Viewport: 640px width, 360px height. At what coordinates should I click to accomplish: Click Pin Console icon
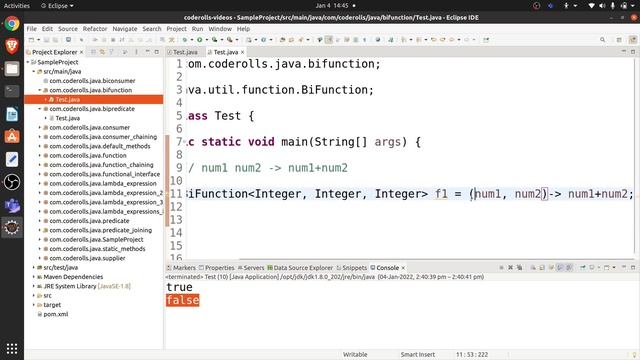pos(583,268)
